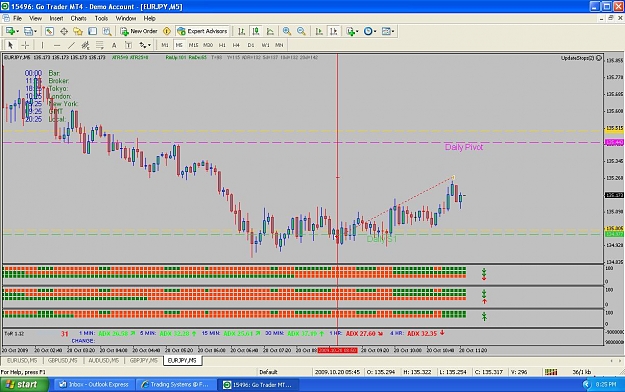Click the connection status bars indicator

551,372
